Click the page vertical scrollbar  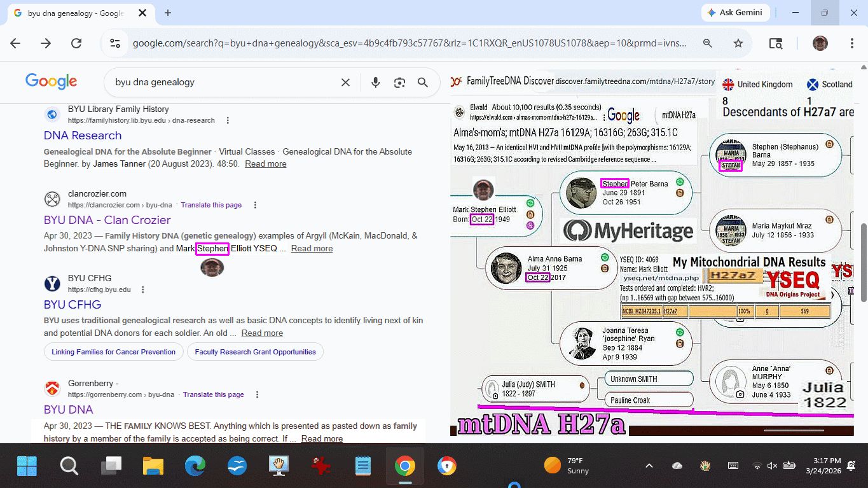coord(863,261)
